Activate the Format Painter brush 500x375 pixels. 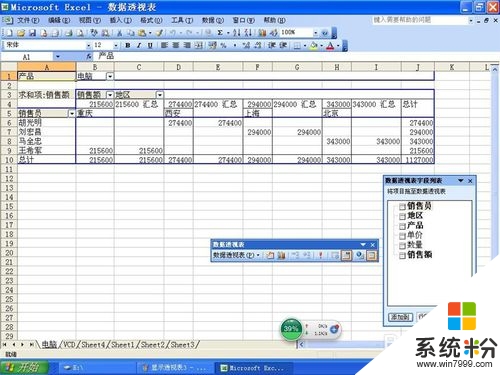coord(160,33)
